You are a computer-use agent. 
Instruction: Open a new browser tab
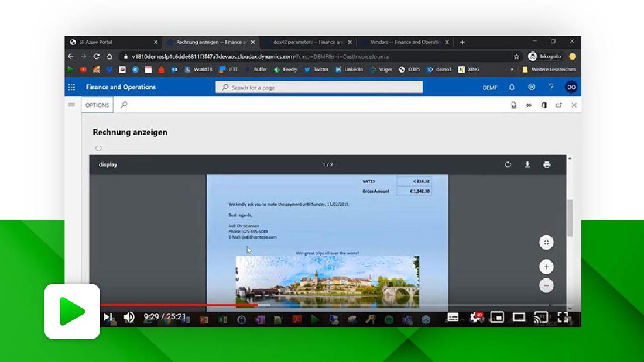pyautogui.click(x=463, y=42)
